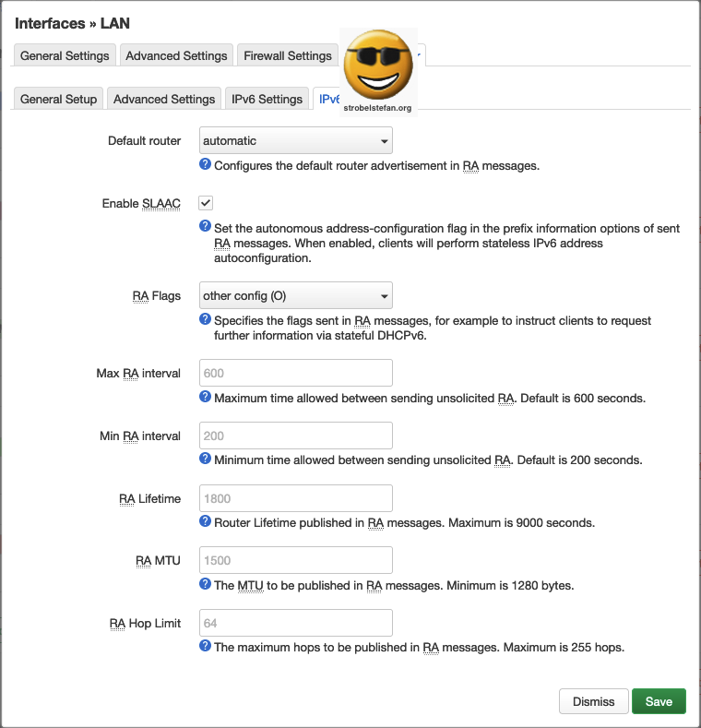The height and width of the screenshot is (728, 701).
Task: Click help icon under Default router dropdown
Action: click(x=206, y=165)
